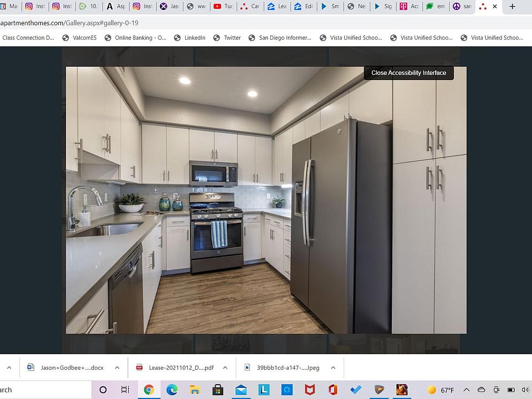Close the active gallery tab
The width and height of the screenshot is (532, 399).
(495, 7)
